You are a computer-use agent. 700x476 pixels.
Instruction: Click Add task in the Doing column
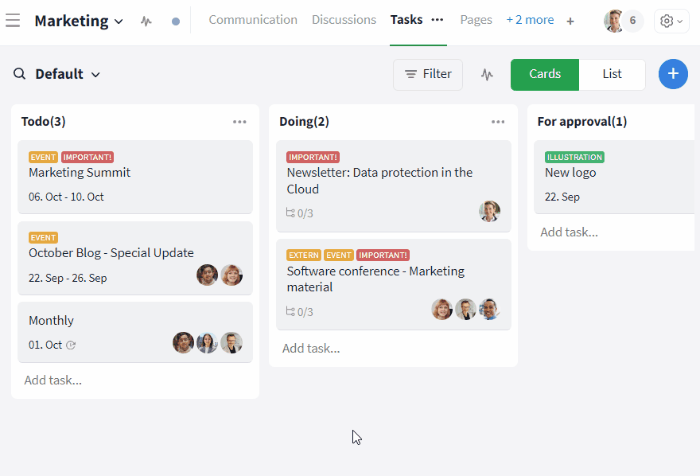[x=311, y=349]
